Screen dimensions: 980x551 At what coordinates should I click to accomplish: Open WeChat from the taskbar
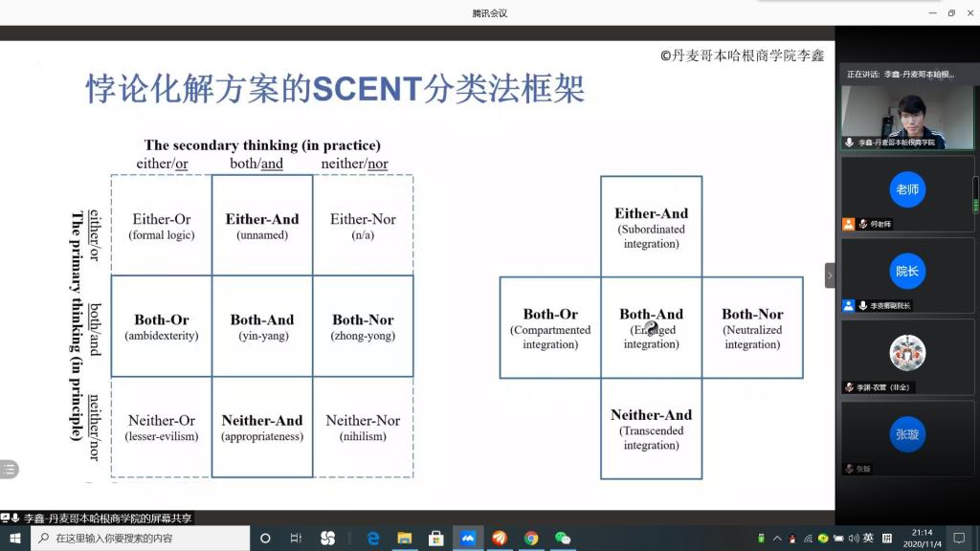563,539
